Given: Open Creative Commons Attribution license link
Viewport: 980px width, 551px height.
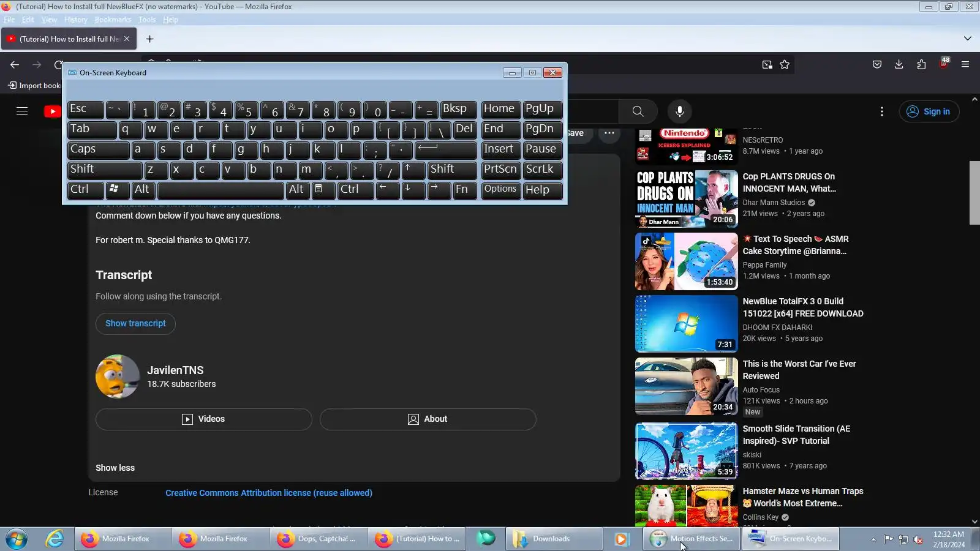Looking at the screenshot, I should [269, 493].
